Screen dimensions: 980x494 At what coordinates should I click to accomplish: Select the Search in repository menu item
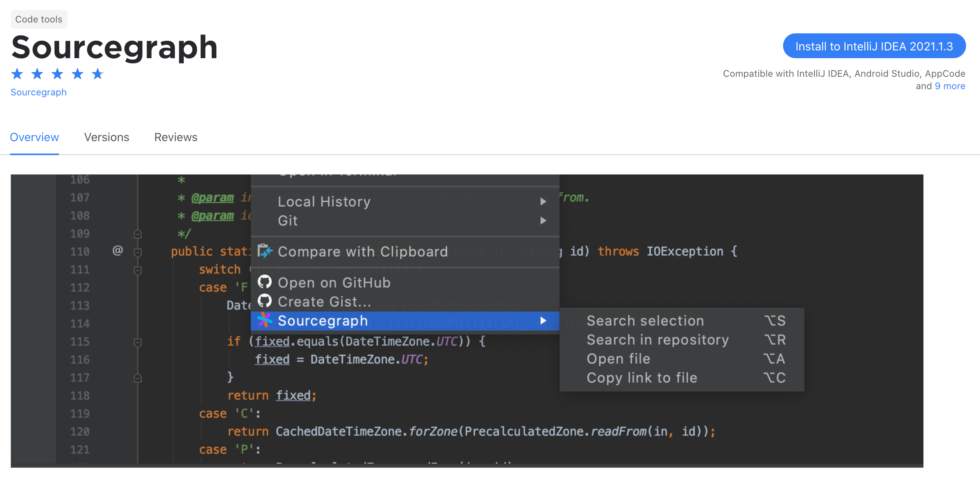point(657,340)
